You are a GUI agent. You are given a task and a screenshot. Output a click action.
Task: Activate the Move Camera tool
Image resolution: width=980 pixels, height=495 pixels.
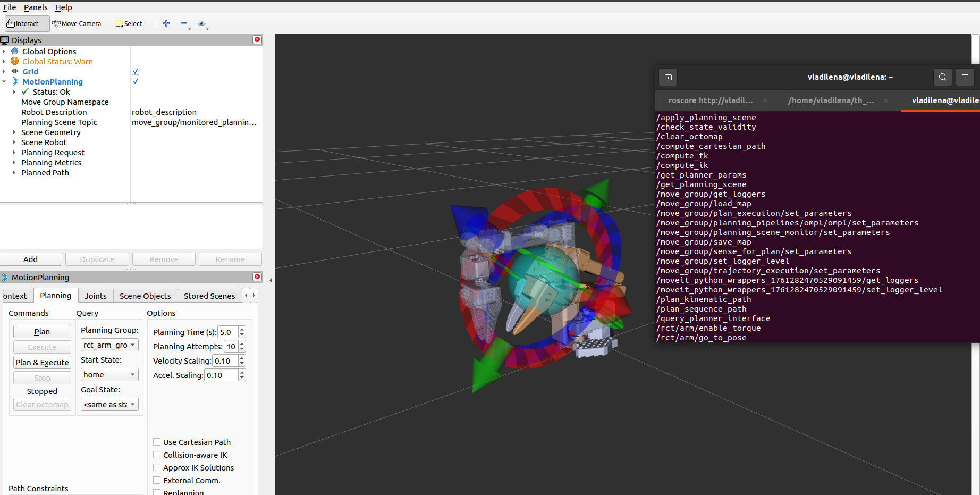[77, 23]
